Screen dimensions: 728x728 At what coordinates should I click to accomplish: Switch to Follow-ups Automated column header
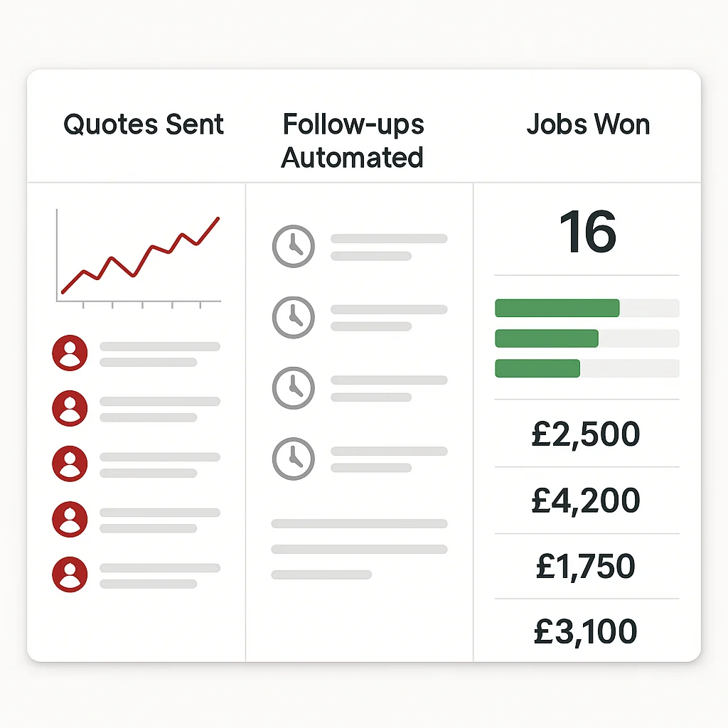[353, 141]
